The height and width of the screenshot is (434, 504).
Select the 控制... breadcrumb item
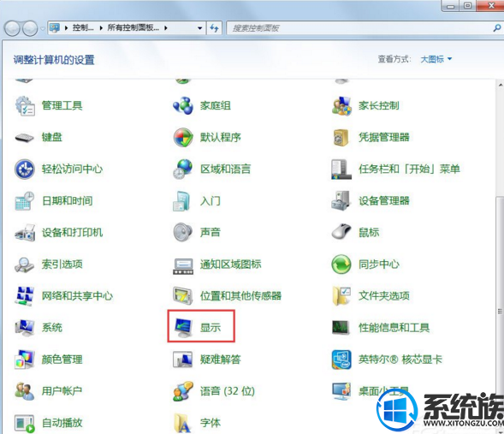pos(83,28)
